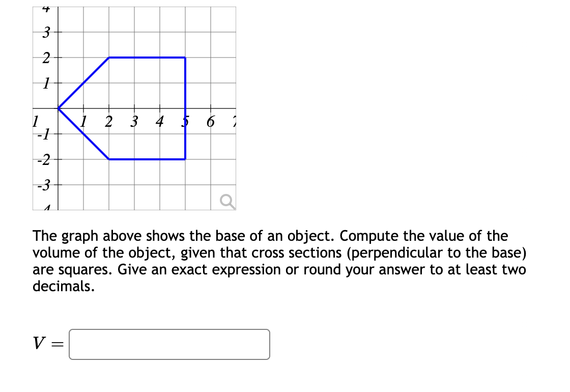This screenshot has height=392, width=570.
Task: Click the x-axis tick mark at 4
Action: pos(160,108)
